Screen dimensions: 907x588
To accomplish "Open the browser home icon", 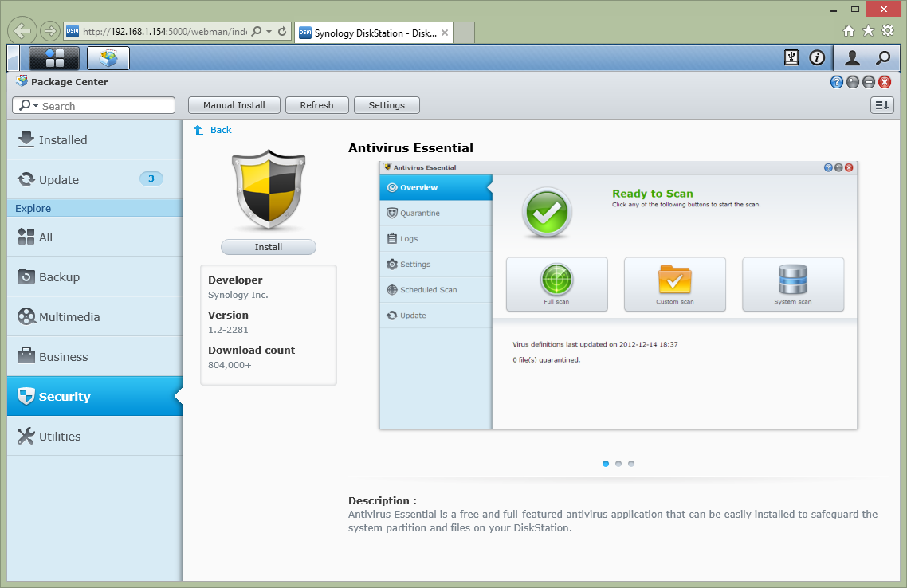I will pyautogui.click(x=849, y=31).
